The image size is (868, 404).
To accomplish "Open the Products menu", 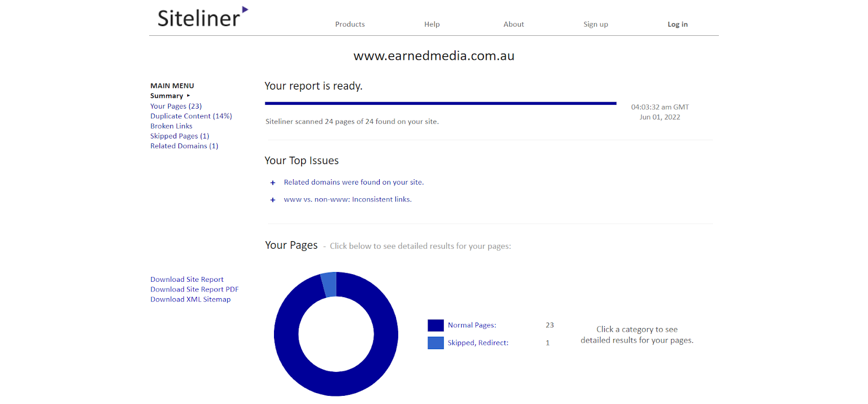I will [x=350, y=24].
